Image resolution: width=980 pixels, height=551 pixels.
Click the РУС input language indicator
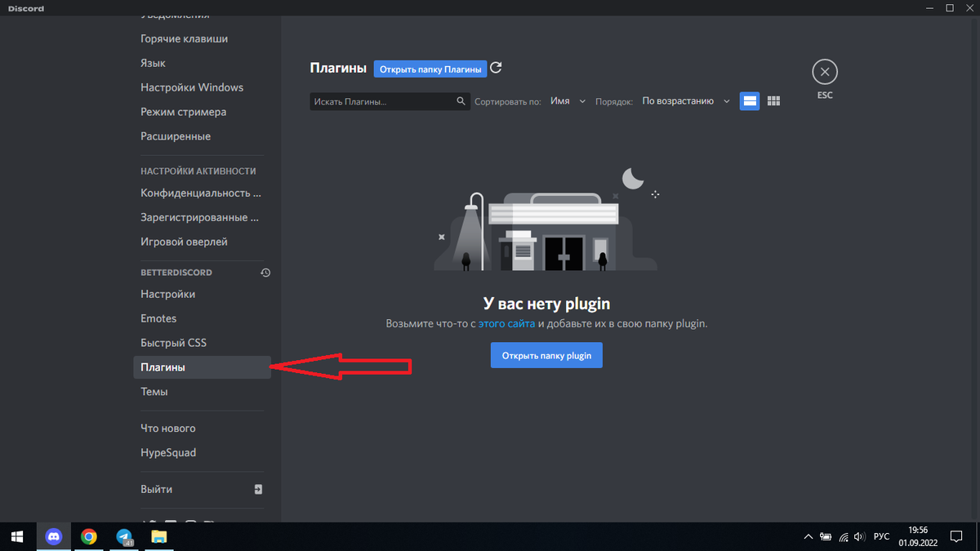click(x=882, y=536)
